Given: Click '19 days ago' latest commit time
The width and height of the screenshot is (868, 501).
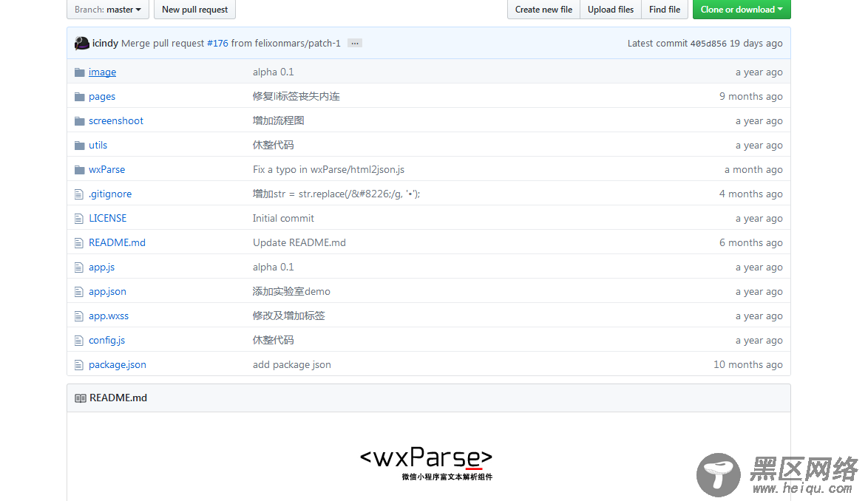Looking at the screenshot, I should tap(756, 43).
